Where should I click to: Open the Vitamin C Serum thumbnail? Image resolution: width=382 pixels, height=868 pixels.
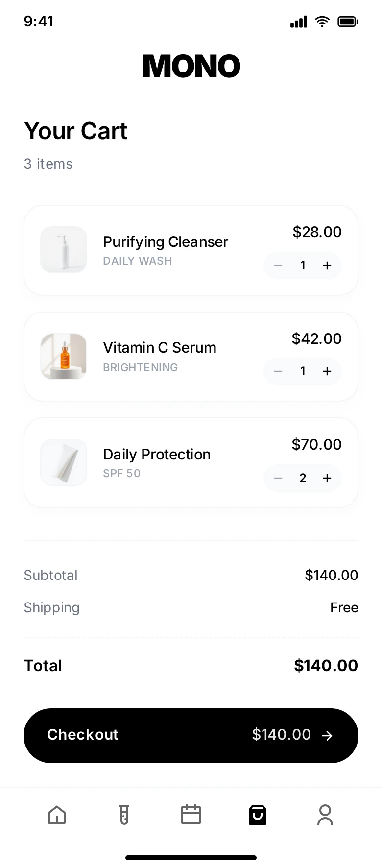click(64, 357)
